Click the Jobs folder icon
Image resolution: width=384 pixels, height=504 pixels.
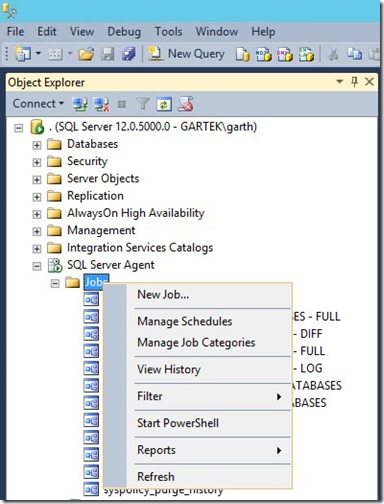click(72, 283)
